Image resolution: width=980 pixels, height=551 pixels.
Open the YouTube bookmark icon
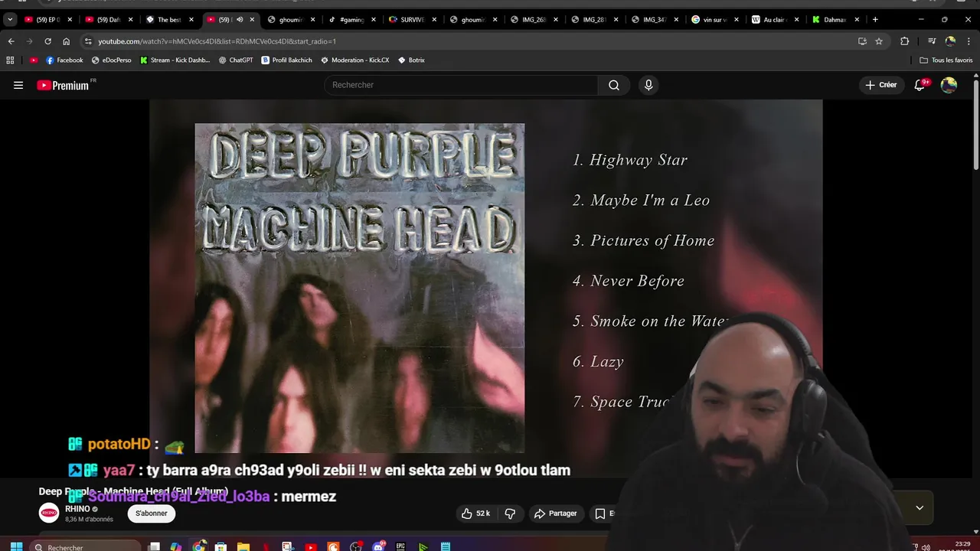[x=34, y=60]
